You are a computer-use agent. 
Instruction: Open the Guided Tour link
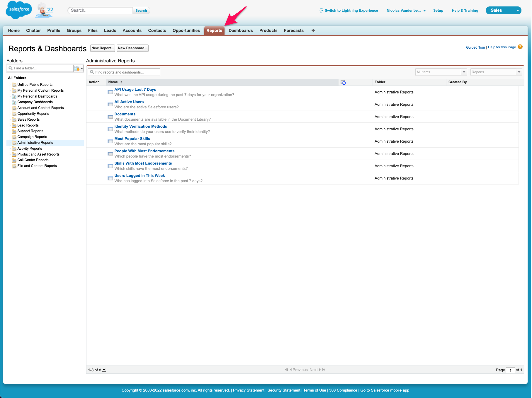click(475, 47)
